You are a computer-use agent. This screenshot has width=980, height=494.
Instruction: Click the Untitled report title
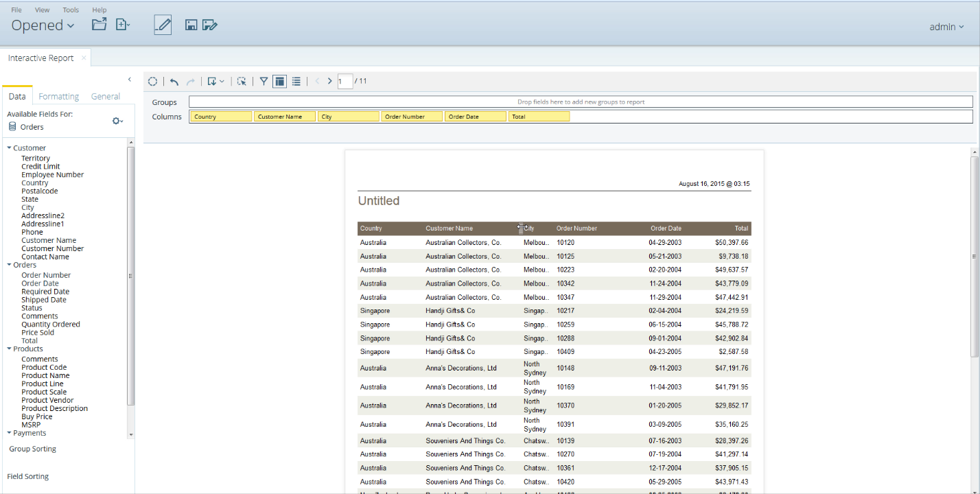point(379,201)
